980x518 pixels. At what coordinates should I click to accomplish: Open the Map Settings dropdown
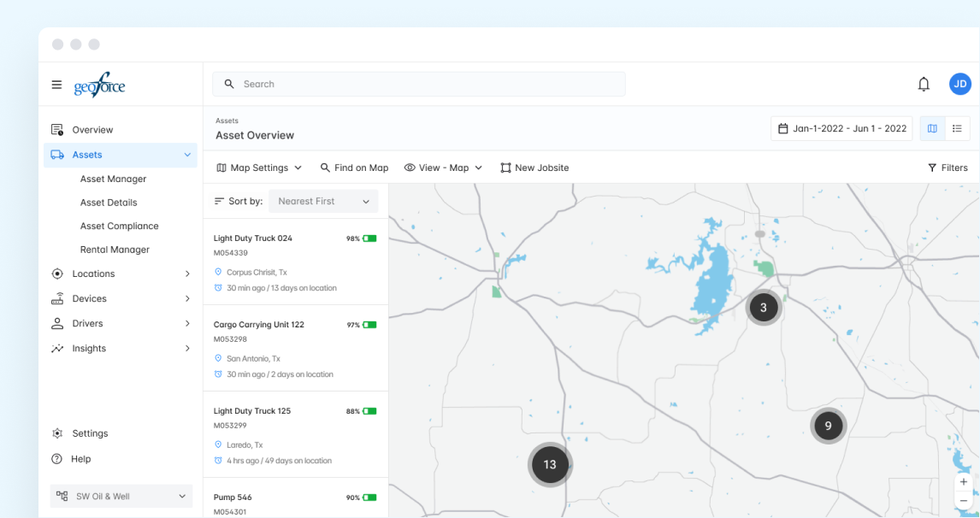tap(259, 168)
